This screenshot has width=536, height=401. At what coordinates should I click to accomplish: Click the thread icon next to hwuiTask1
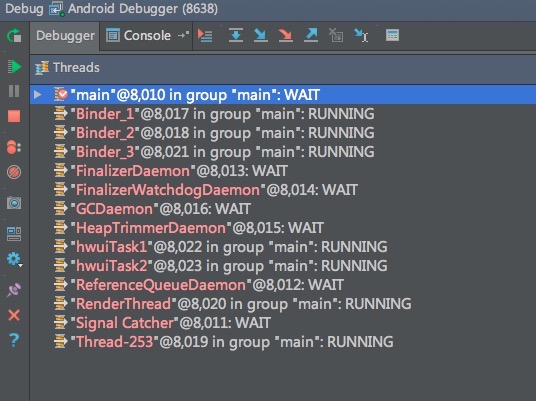coord(61,247)
